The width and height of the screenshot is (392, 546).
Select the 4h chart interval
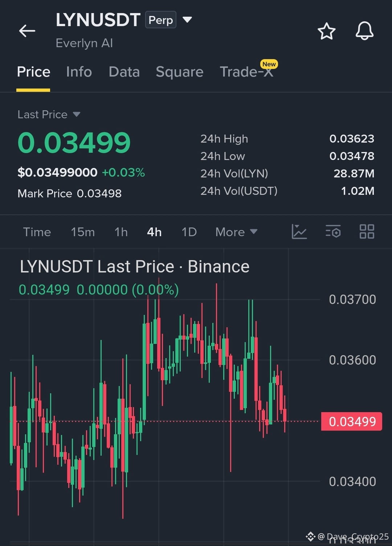154,232
